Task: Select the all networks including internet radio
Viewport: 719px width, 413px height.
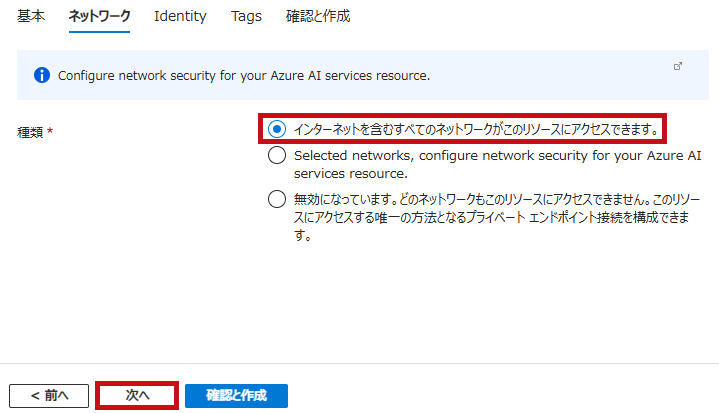Action: click(277, 129)
